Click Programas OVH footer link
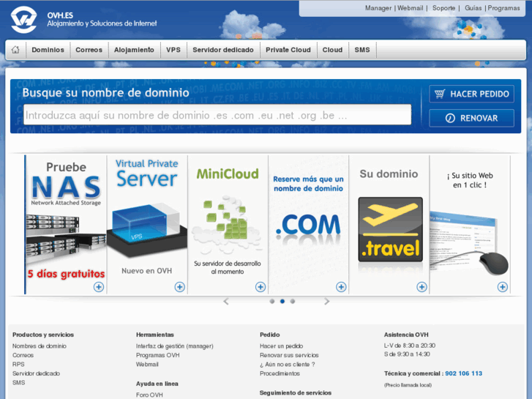The height and width of the screenshot is (399, 532). click(x=158, y=355)
